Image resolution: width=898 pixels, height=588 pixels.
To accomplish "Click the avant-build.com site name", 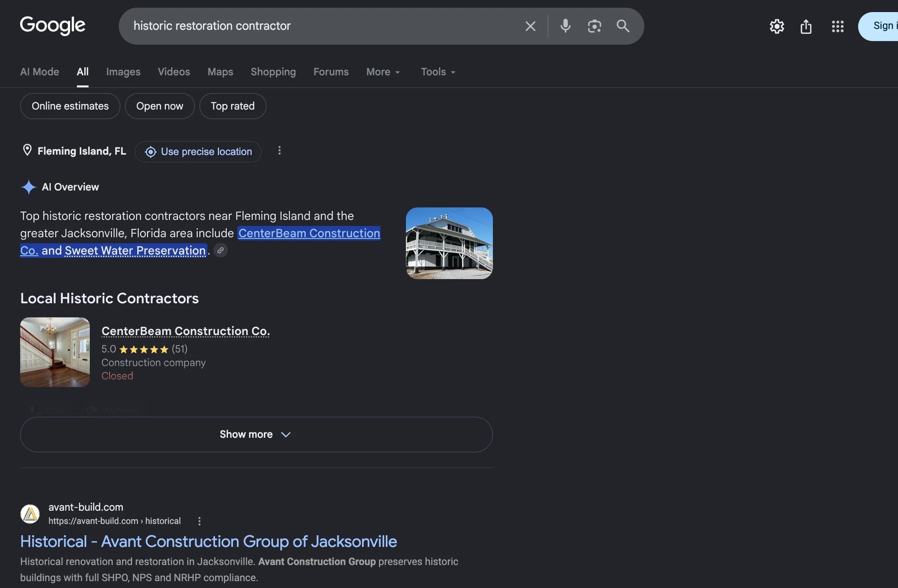I will (86, 507).
